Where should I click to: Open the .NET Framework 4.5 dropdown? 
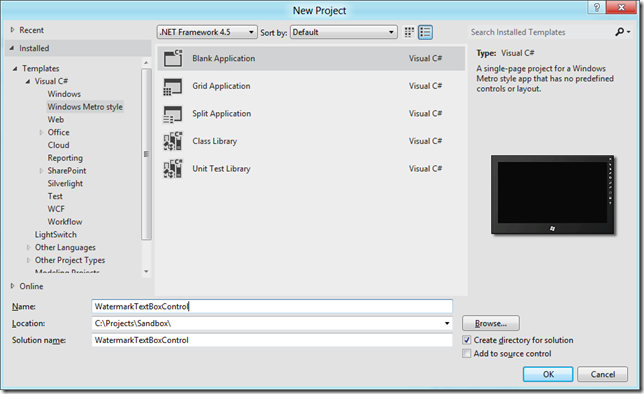[207, 32]
